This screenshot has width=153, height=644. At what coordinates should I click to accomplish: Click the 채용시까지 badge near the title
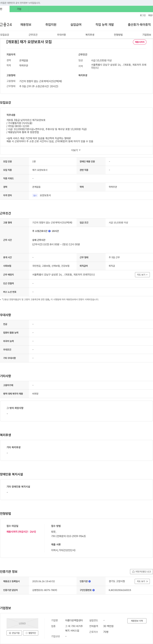(x=140, y=42)
